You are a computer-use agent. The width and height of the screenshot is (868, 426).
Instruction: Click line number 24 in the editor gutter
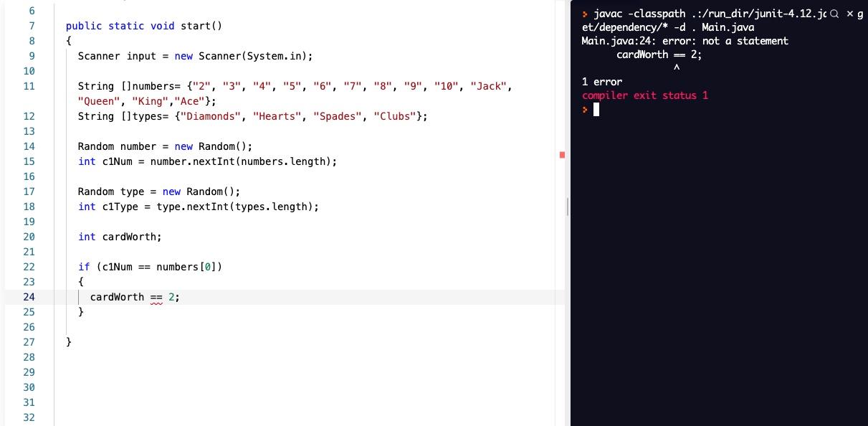(29, 297)
